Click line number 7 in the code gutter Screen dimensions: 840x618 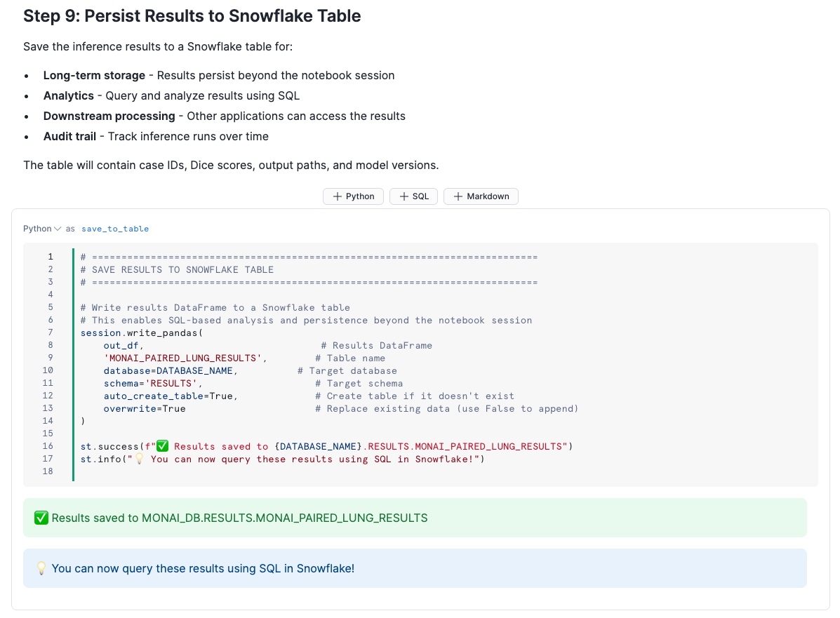click(x=50, y=332)
